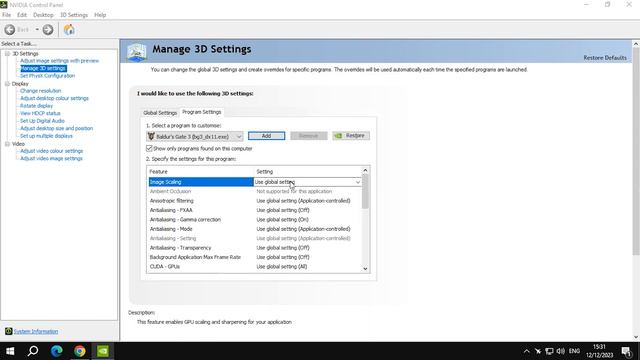Select the Program Settings tab
640x360 pixels.
[202, 112]
